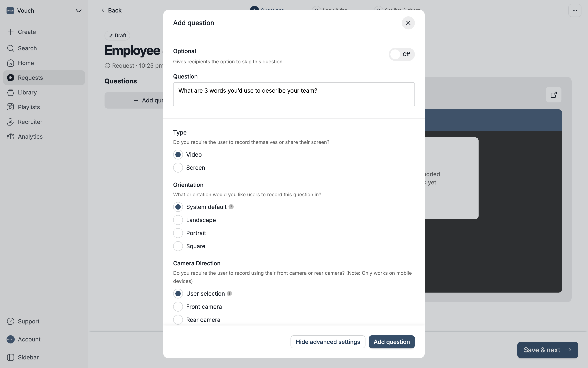
Task: Click Hide advanced settings button
Action: pyautogui.click(x=328, y=342)
